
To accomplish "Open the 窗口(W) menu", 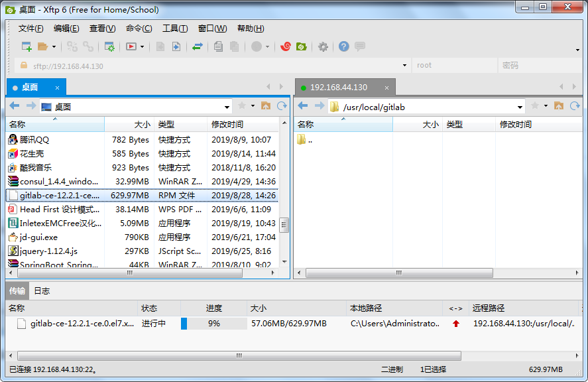I will (212, 29).
